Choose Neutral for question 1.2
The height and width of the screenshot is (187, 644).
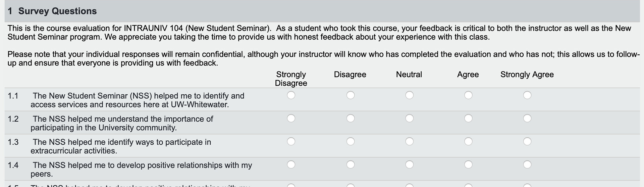tap(410, 119)
